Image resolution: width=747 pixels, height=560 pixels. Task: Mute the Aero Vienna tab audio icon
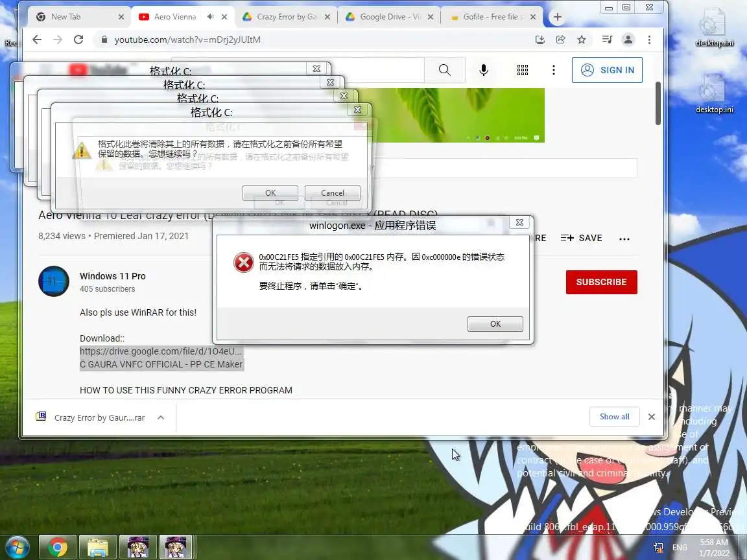coord(210,17)
